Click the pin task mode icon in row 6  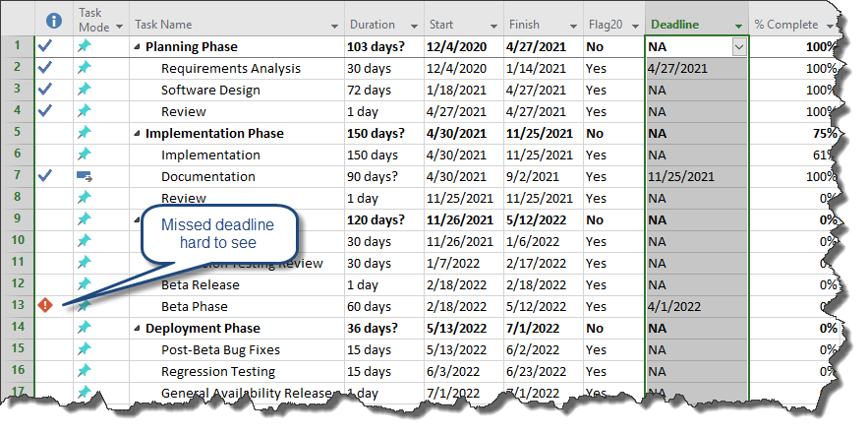[85, 155]
